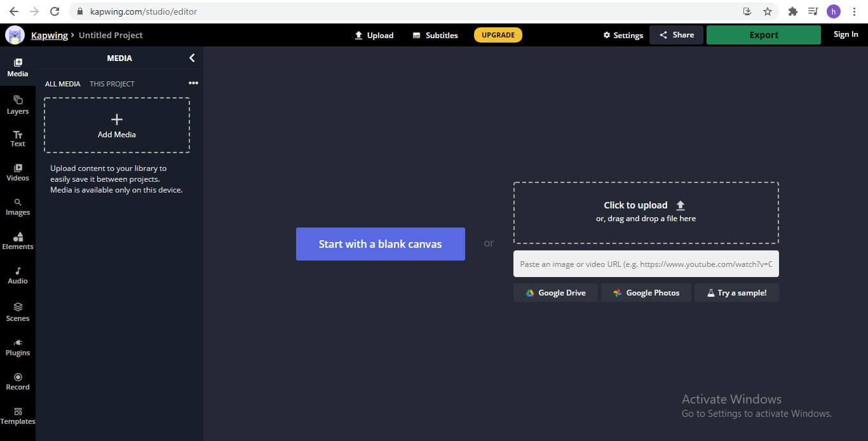Viewport: 868px width, 441px height.
Task: Click the Add Media dropzone
Action: [117, 125]
